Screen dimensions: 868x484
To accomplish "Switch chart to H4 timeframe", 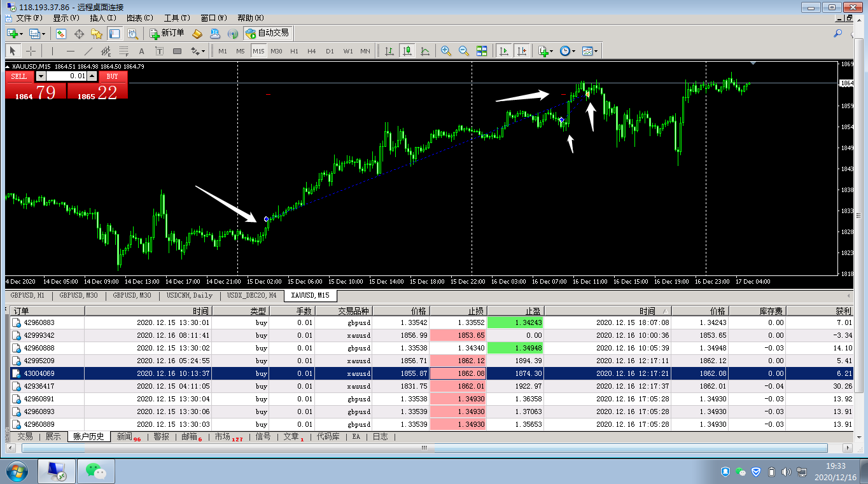I will 312,51.
